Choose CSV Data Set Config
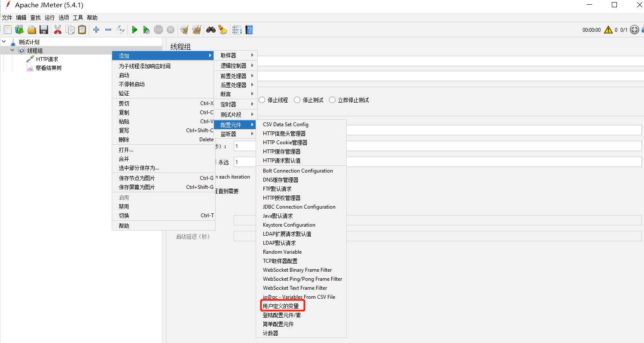644x343 pixels. tap(286, 124)
